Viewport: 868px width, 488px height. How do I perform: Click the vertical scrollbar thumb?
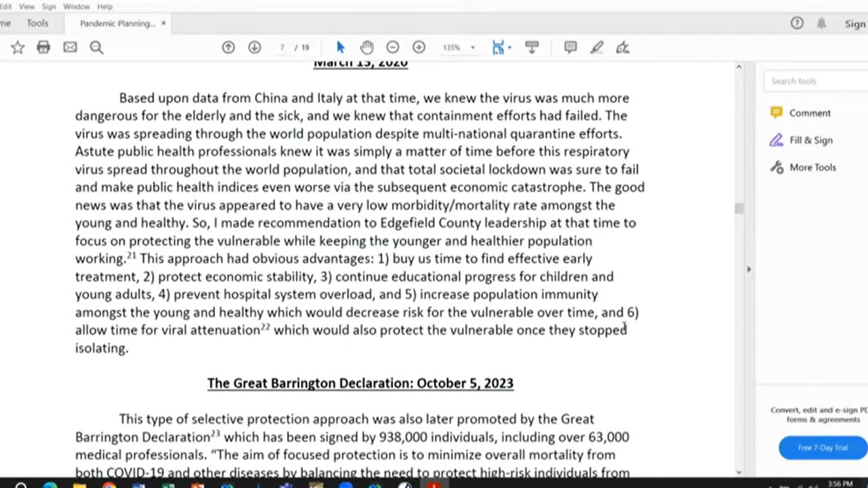tap(739, 209)
